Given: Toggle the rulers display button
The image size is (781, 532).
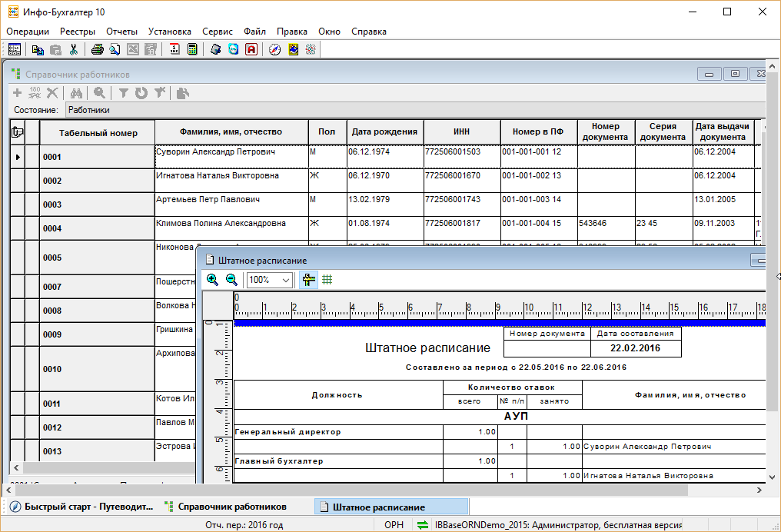Looking at the screenshot, I should 309,279.
